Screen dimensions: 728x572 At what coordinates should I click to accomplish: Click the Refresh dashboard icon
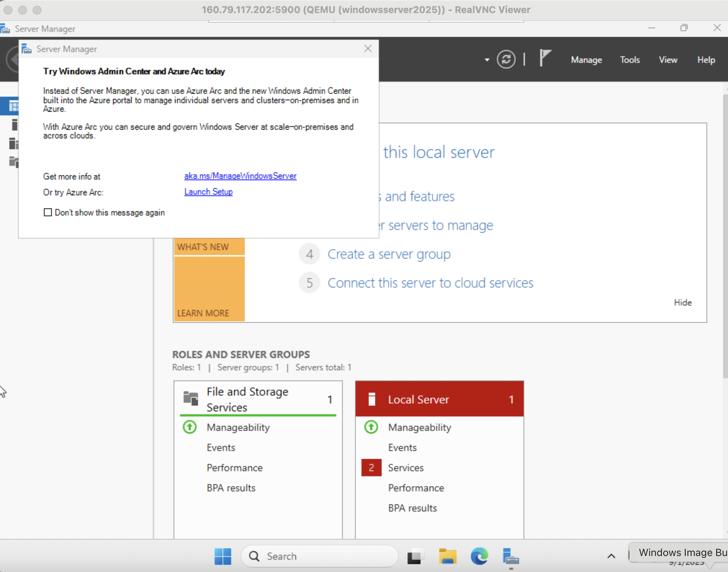click(506, 60)
